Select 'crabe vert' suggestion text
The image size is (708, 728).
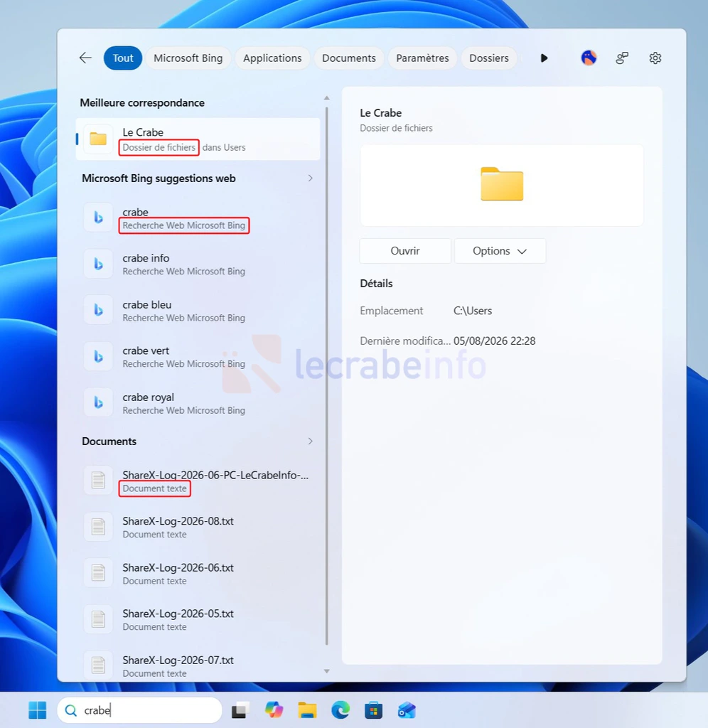point(146,351)
